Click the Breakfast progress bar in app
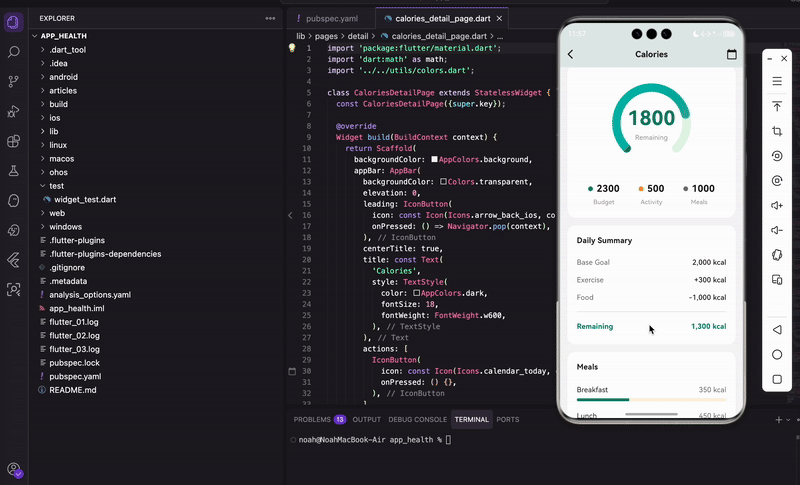 tap(651, 400)
